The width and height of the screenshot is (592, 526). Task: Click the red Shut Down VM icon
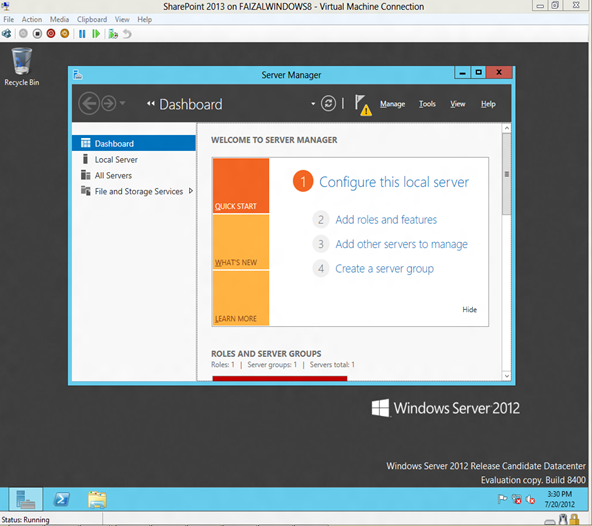coord(51,34)
